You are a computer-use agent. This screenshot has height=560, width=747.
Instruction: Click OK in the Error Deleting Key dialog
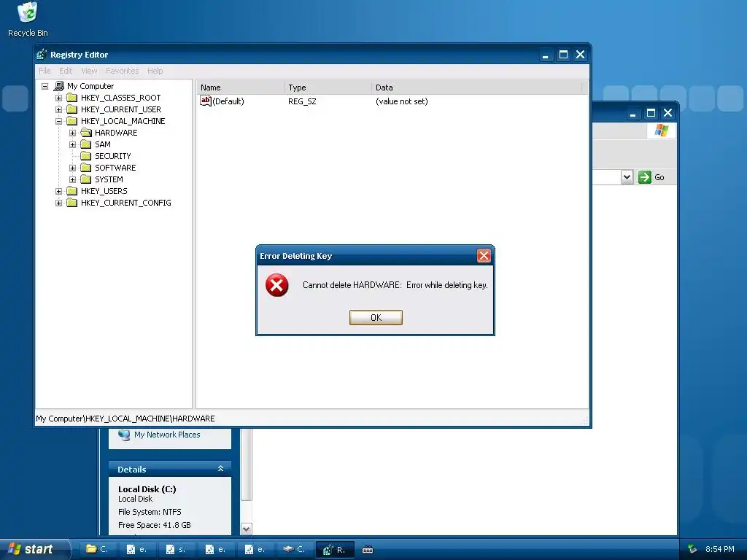[376, 318]
